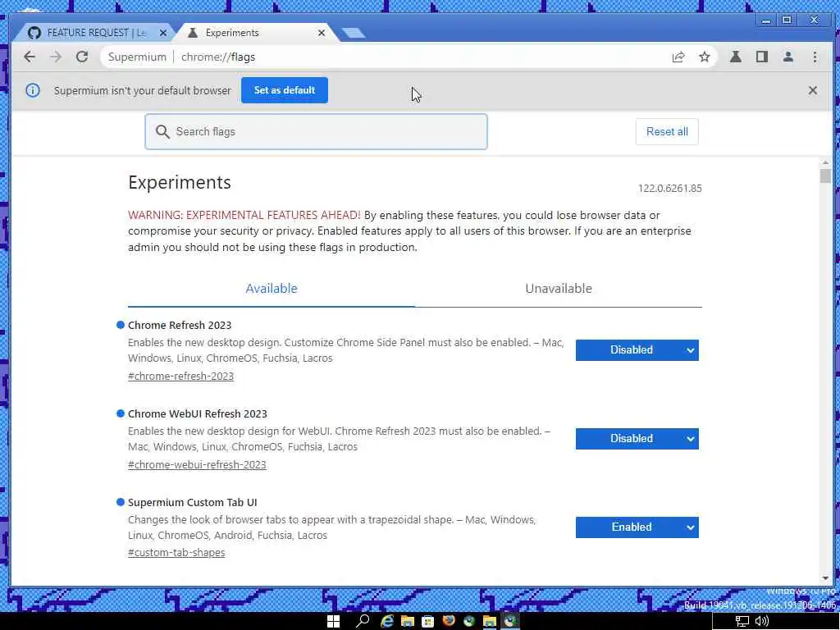Open Chrome Refresh 2023 Disabled dropdown
The width and height of the screenshot is (840, 630).
point(637,350)
